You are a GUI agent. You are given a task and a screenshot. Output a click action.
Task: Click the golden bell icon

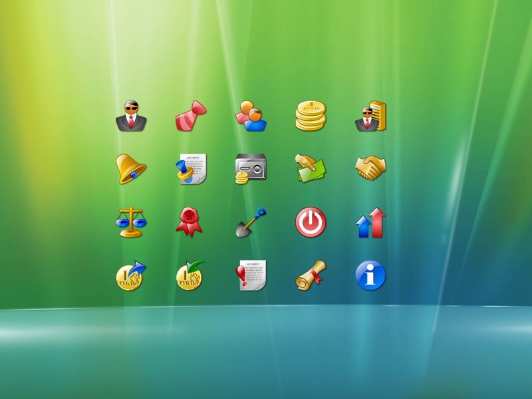point(131,169)
